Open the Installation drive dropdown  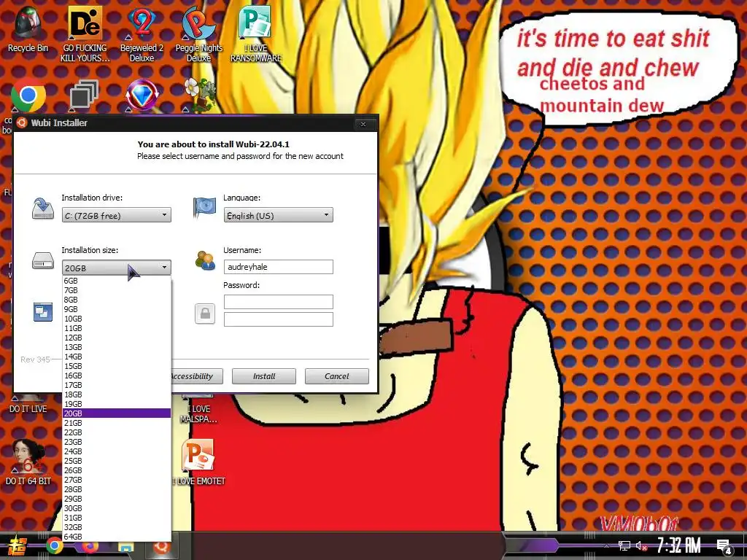(x=116, y=215)
